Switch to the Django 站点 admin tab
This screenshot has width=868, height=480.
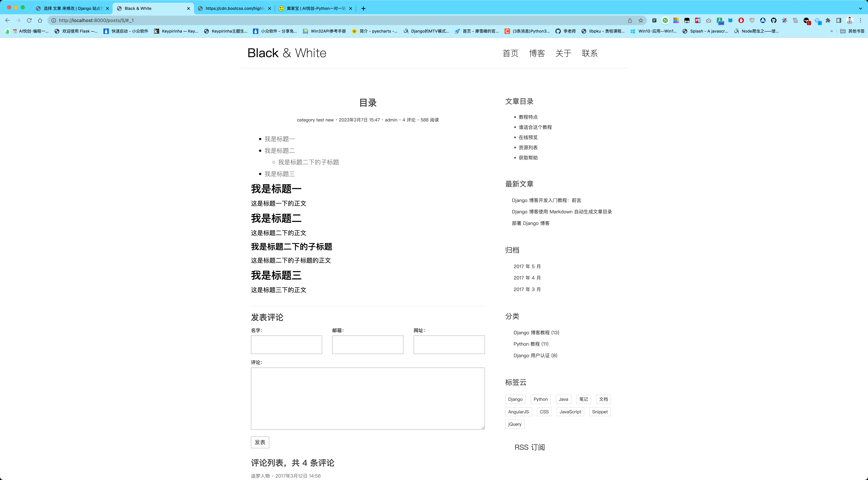click(72, 8)
